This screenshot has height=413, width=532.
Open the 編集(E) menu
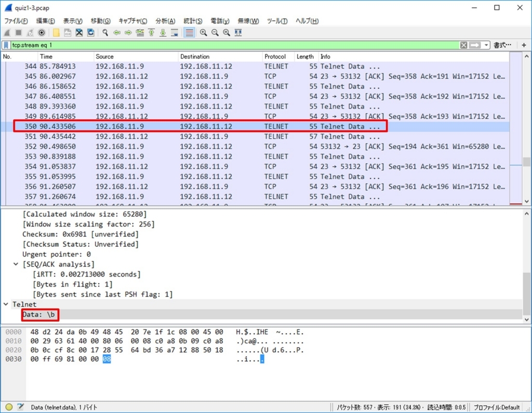(46, 21)
